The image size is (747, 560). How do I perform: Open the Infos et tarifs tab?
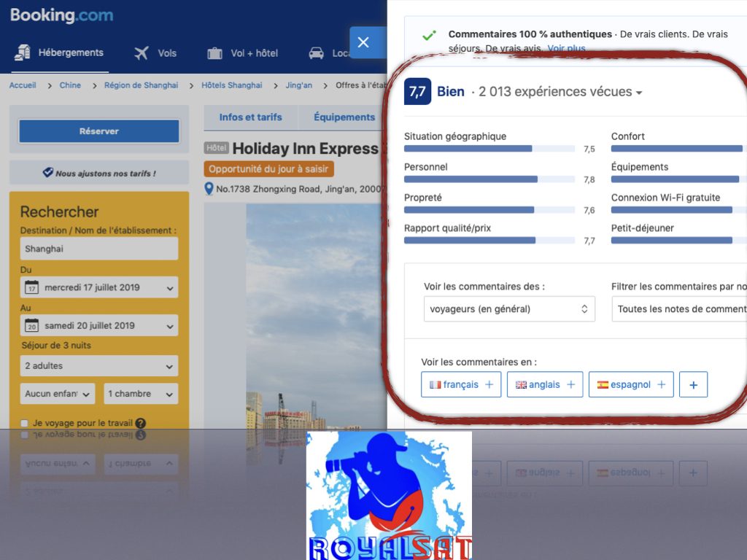tap(250, 117)
